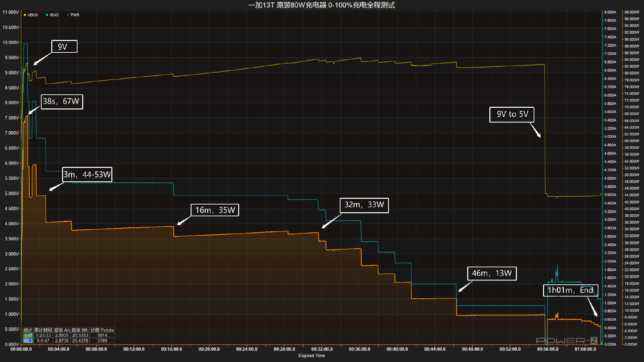Toggle the IBUS series legend label

coord(54,15)
